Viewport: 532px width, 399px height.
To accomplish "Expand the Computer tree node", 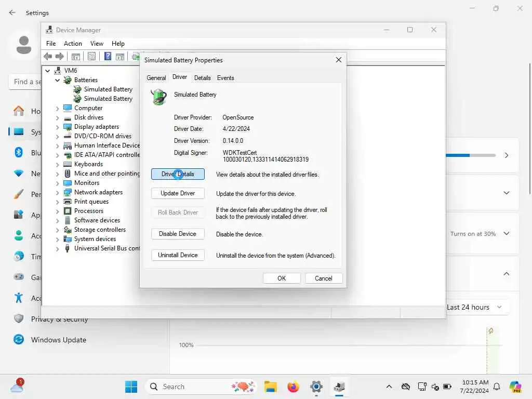I will 57,109.
